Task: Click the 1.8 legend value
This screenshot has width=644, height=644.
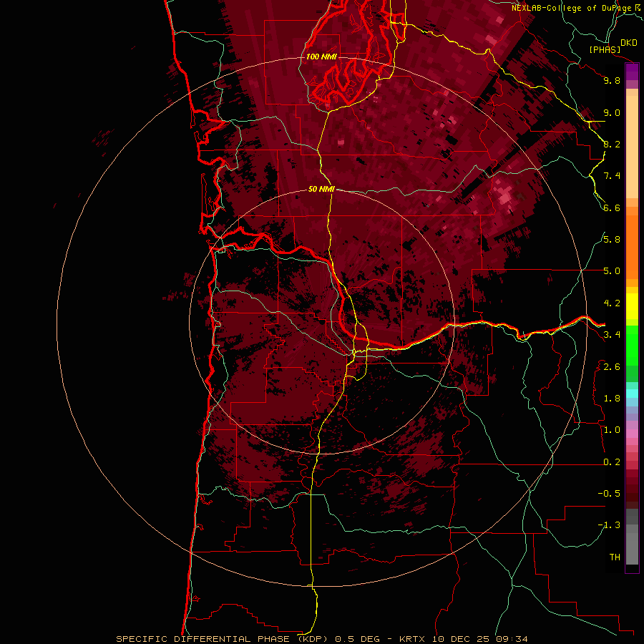Action: point(612,399)
